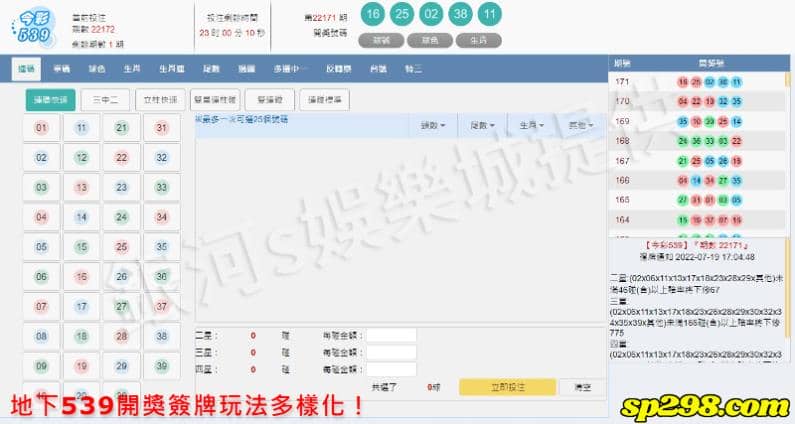
Task: Click the 今彩539 logo
Action: coord(32,28)
